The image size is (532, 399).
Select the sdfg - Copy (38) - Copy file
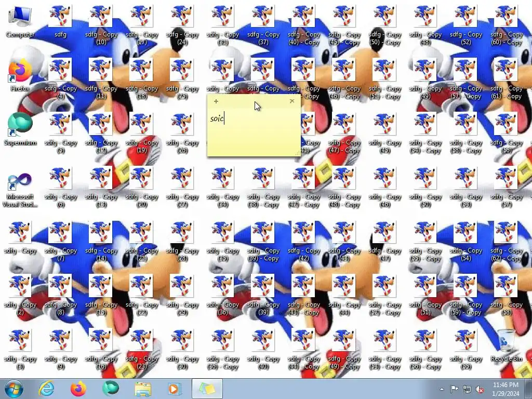click(x=263, y=187)
